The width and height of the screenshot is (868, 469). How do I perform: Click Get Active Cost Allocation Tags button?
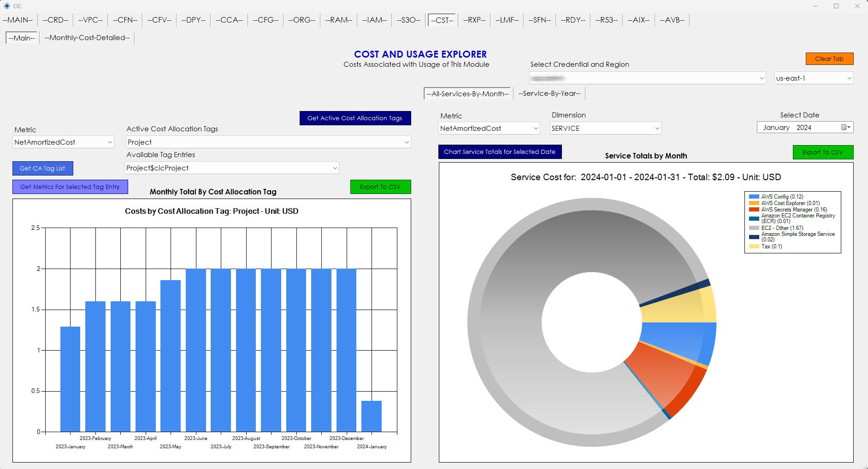click(354, 118)
